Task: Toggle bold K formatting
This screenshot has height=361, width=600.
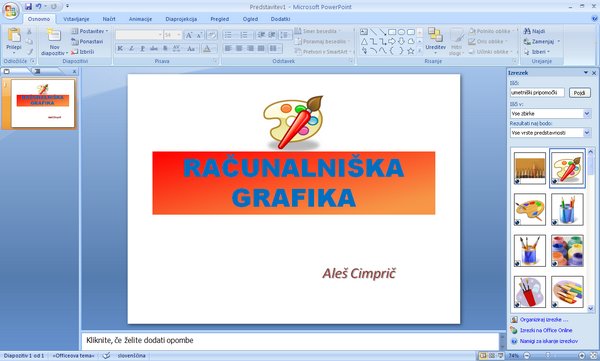Action: point(120,49)
